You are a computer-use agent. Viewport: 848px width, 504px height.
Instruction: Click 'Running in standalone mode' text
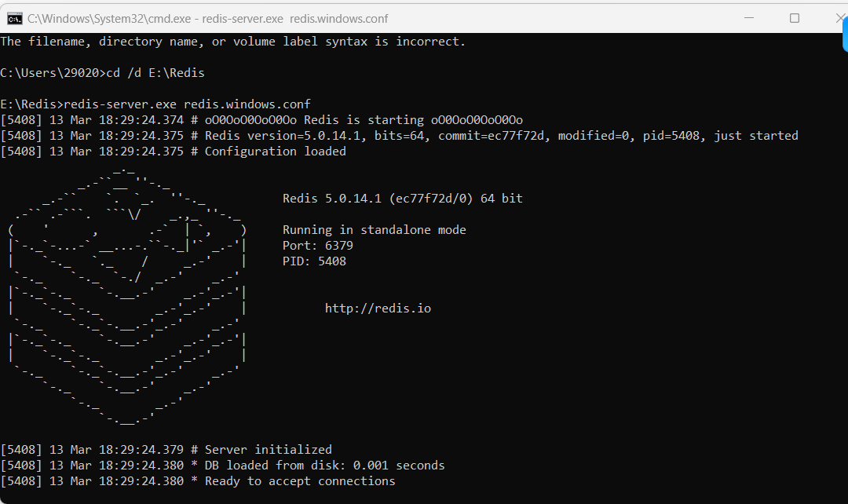click(x=375, y=230)
